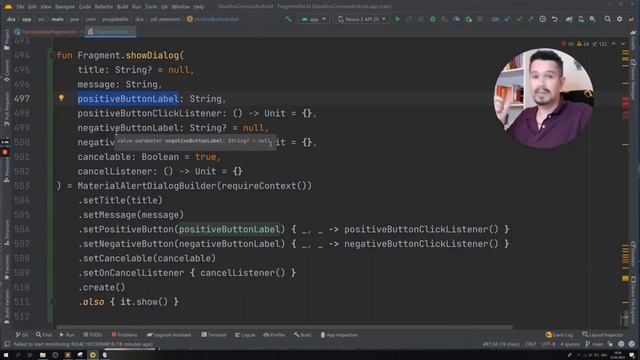Click the Search Everywhere magnifier icon
The width and height of the screenshot is (640, 360).
click(x=608, y=19)
